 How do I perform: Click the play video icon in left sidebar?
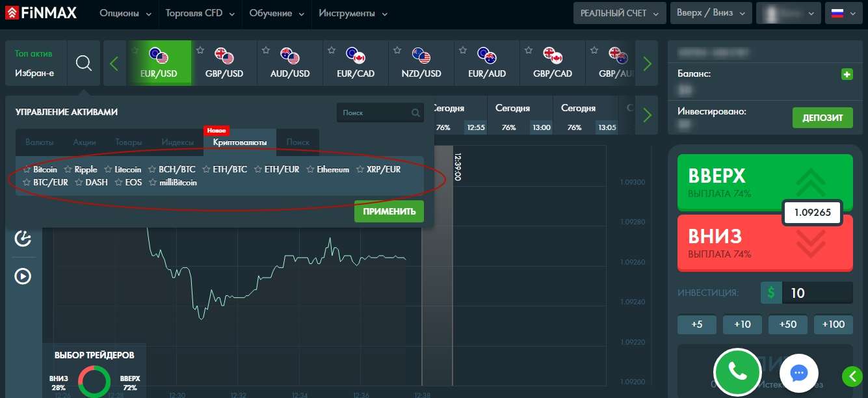23,276
